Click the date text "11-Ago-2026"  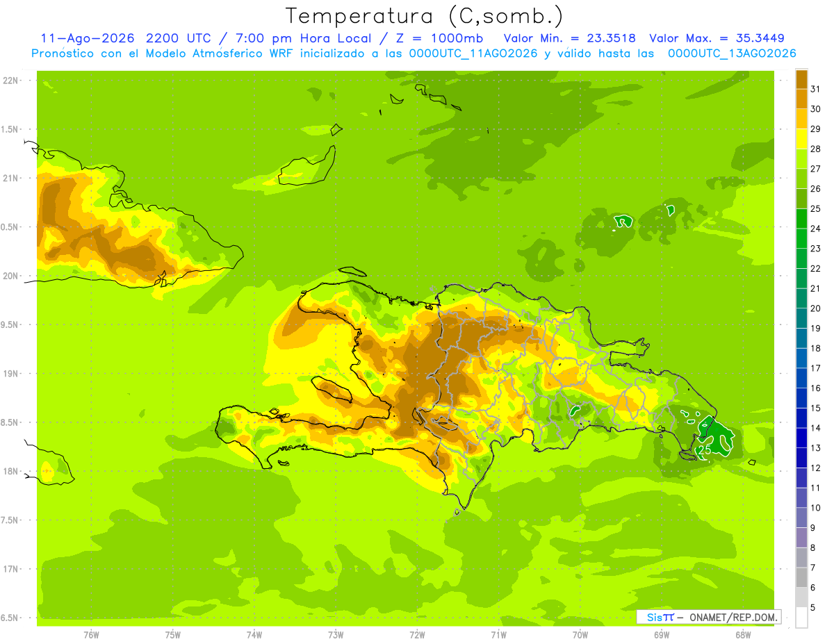point(86,38)
